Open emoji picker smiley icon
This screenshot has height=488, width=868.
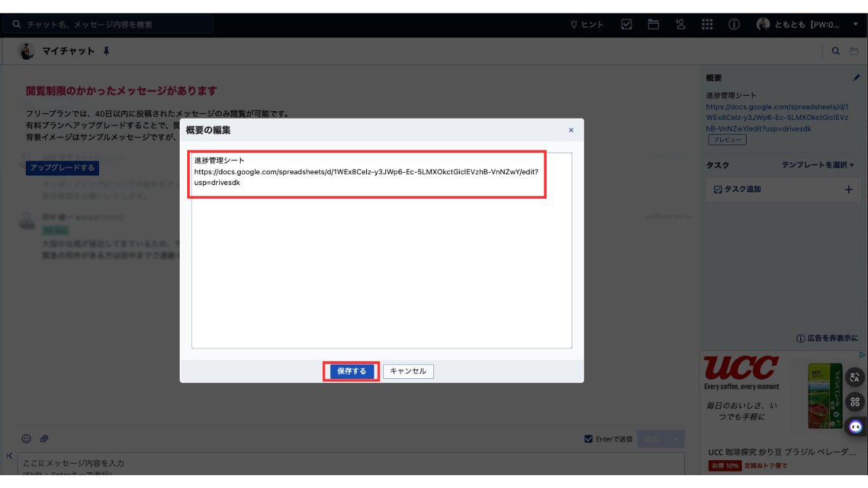[26, 439]
